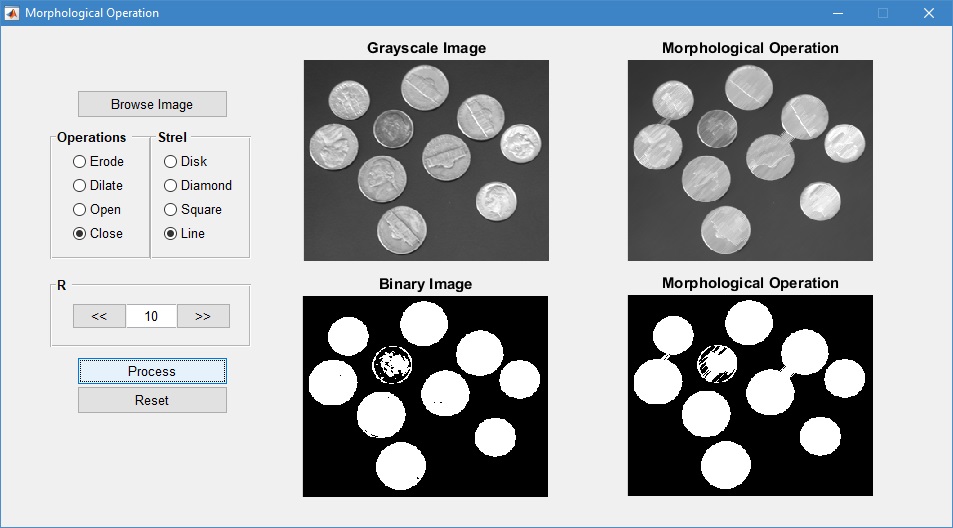Click the Browse Image button
This screenshot has height=528, width=953.
(152, 104)
